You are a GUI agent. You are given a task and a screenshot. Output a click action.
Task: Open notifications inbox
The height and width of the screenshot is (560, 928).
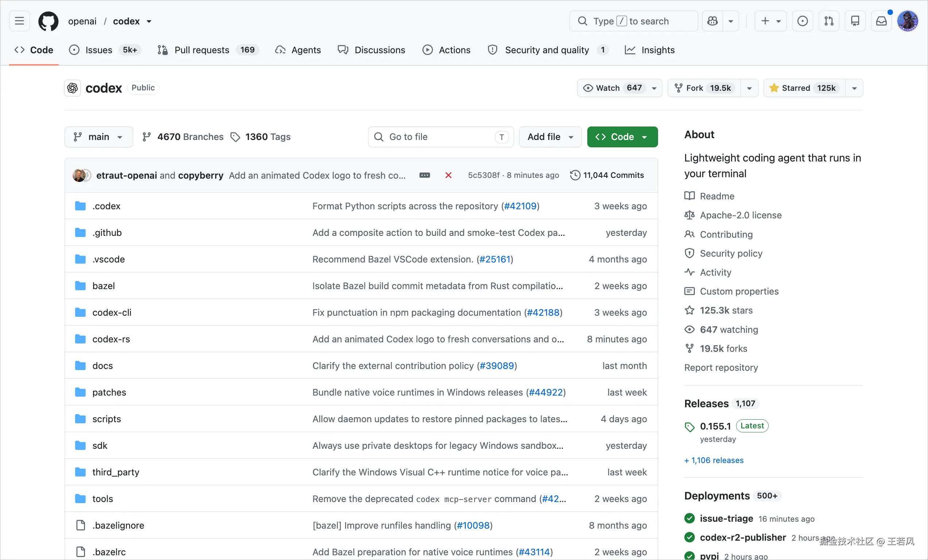point(881,21)
